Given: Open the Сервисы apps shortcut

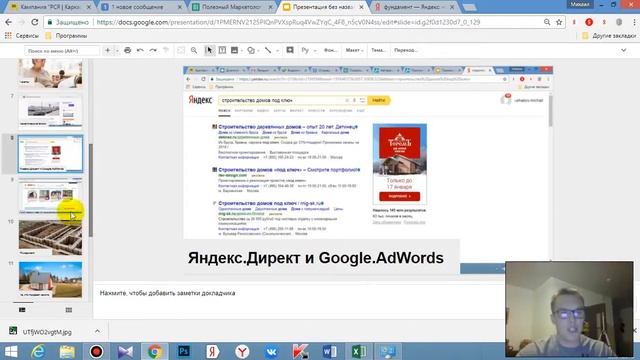Looking at the screenshot, I should point(22,36).
